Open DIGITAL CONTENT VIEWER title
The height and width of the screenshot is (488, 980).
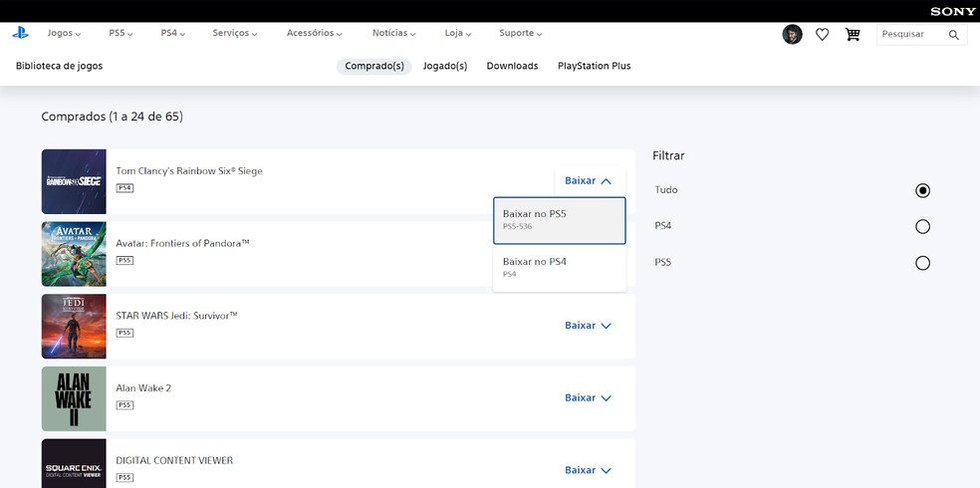[x=174, y=460]
